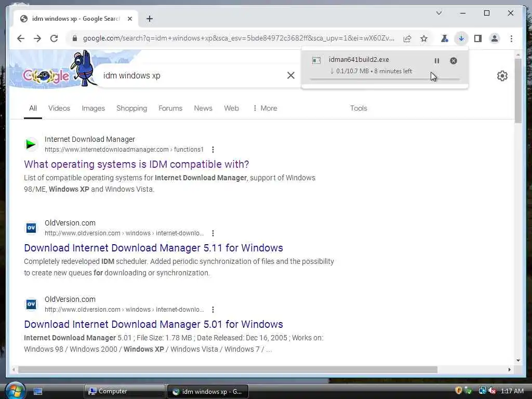Switch to the News tab

(203, 108)
